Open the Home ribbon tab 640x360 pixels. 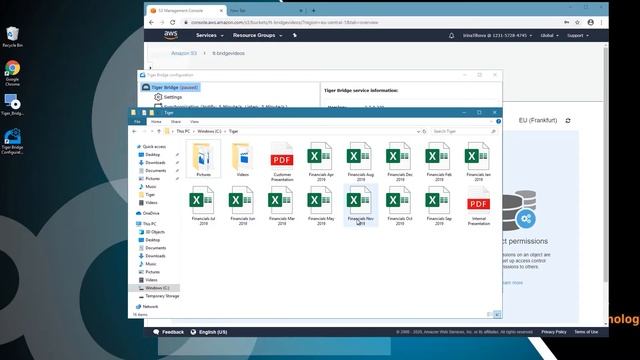(156, 122)
